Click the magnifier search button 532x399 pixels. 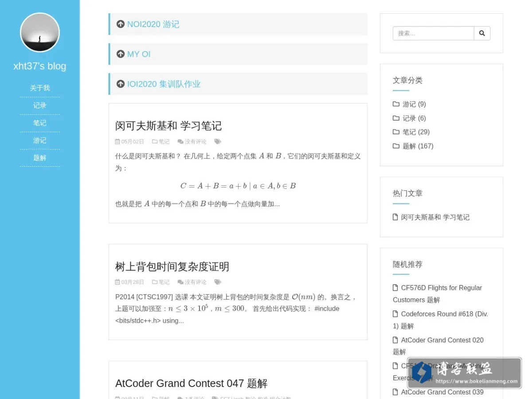click(482, 33)
